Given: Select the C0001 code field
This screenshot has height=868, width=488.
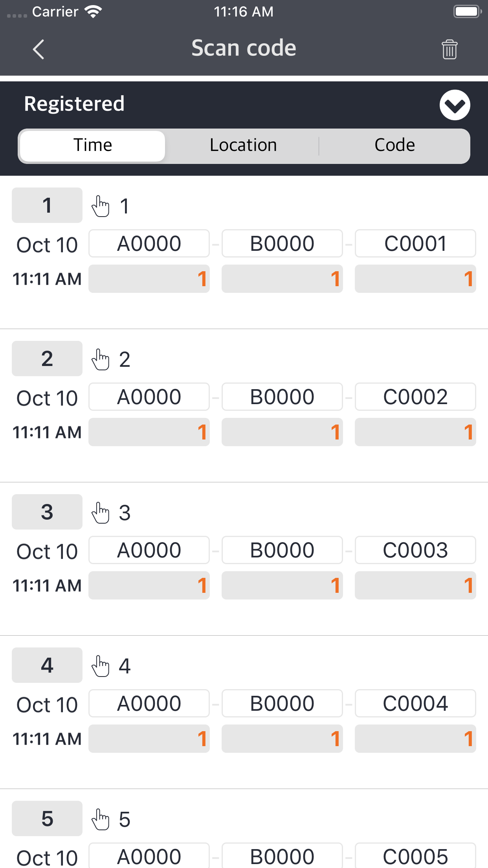Looking at the screenshot, I should coord(415,243).
